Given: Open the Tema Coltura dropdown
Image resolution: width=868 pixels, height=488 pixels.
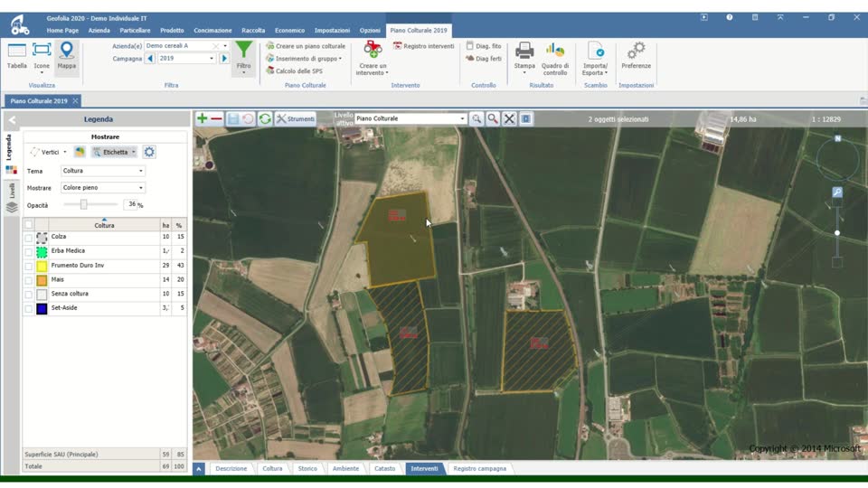Looking at the screenshot, I should 141,171.
